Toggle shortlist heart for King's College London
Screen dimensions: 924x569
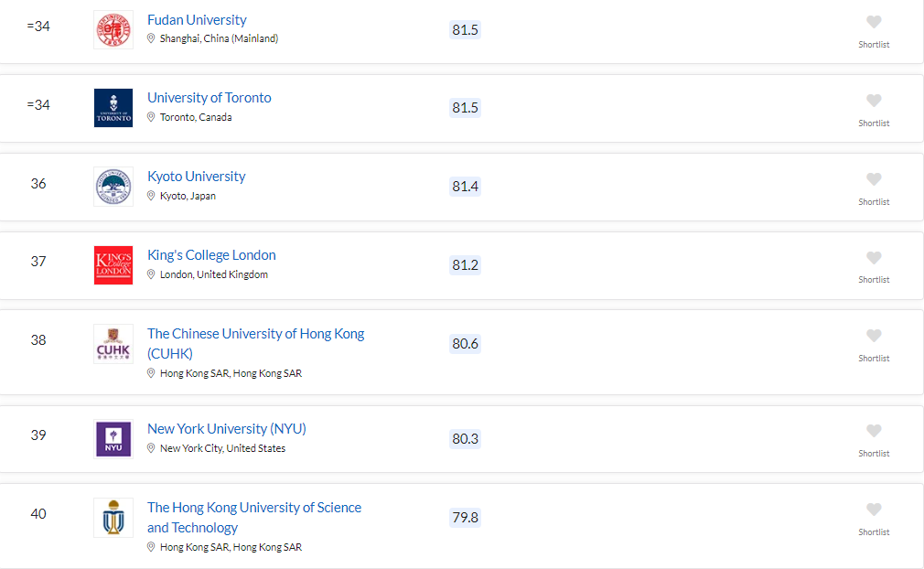pyautogui.click(x=874, y=257)
